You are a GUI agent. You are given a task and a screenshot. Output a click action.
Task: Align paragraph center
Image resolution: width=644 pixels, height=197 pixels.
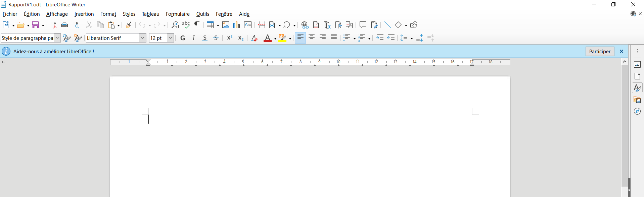coord(312,38)
